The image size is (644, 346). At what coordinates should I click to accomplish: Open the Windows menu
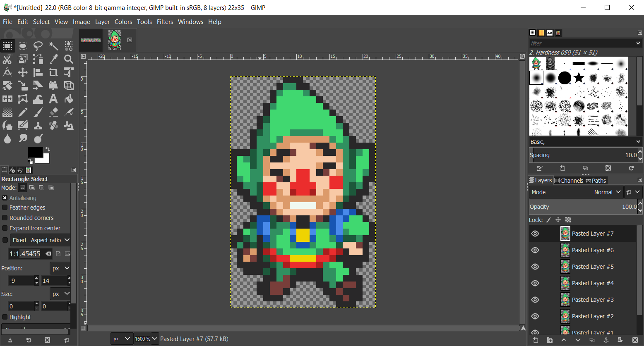point(190,22)
